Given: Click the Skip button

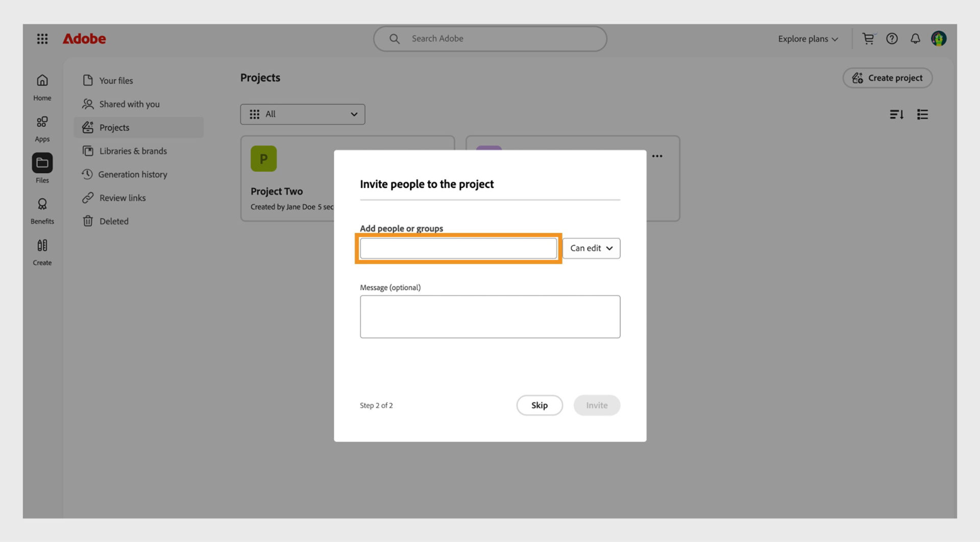Looking at the screenshot, I should [539, 405].
